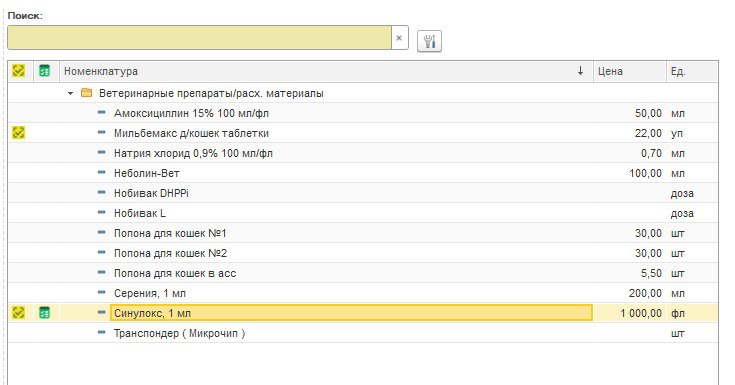Click unit доза of Нобивак L
The image size is (735, 385).
[682, 214]
